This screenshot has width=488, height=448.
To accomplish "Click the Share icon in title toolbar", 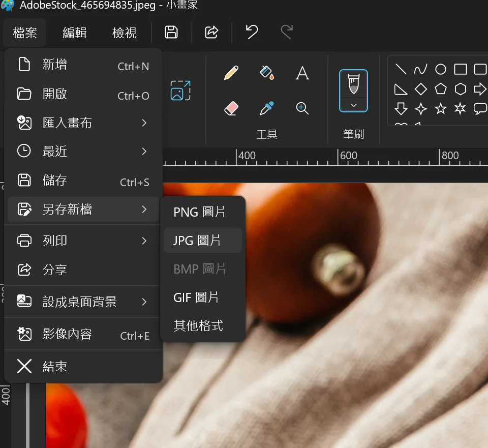I will 211,33.
